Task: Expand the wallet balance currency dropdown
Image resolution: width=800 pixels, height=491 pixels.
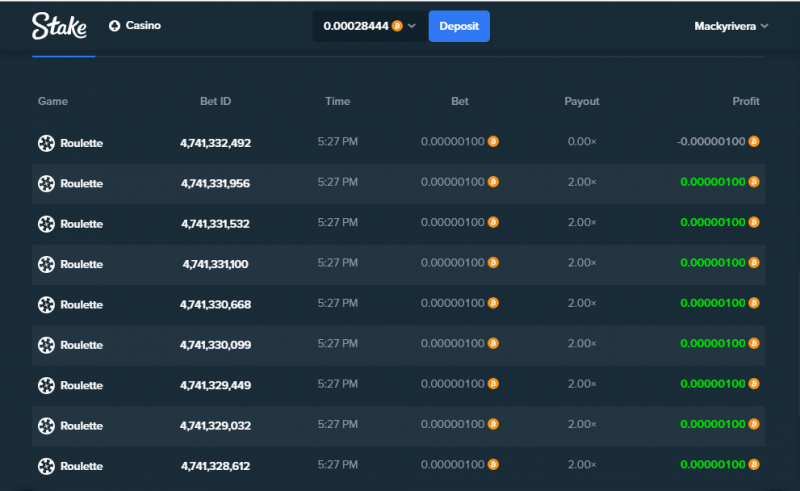Action: click(x=412, y=26)
